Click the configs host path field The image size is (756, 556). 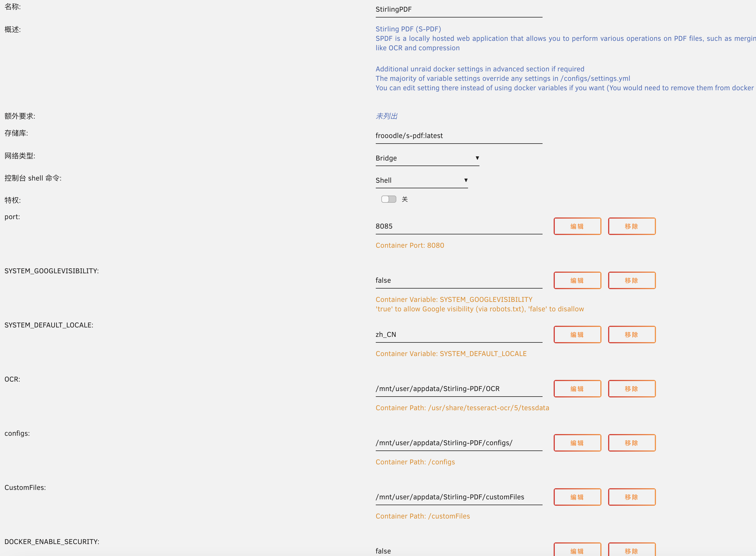coord(459,443)
